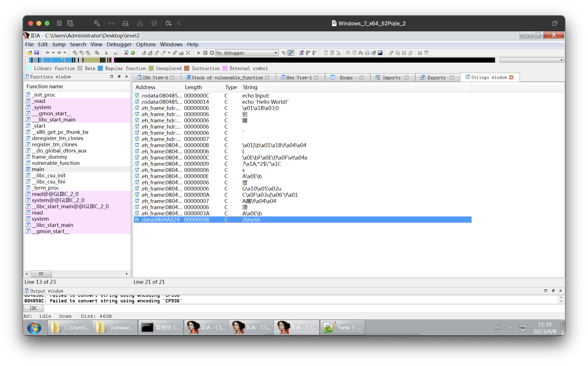Expand the back navigation history arrow
The image size is (588, 366).
click(53, 53)
